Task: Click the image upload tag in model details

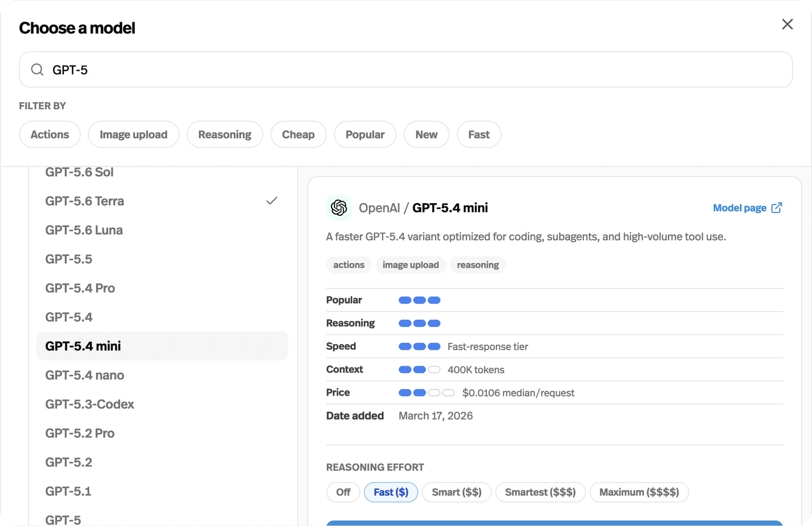Action: 410,265
